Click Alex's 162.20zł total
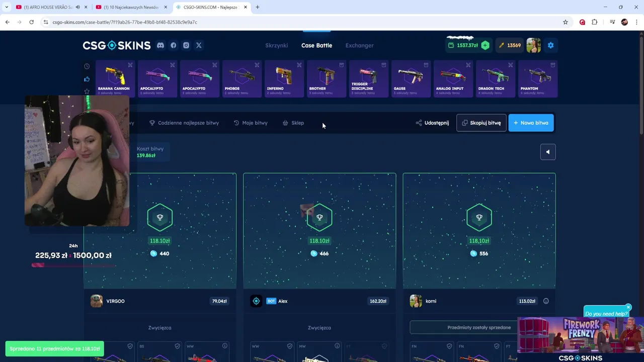Screen dimensions: 644x362 tap(378, 301)
